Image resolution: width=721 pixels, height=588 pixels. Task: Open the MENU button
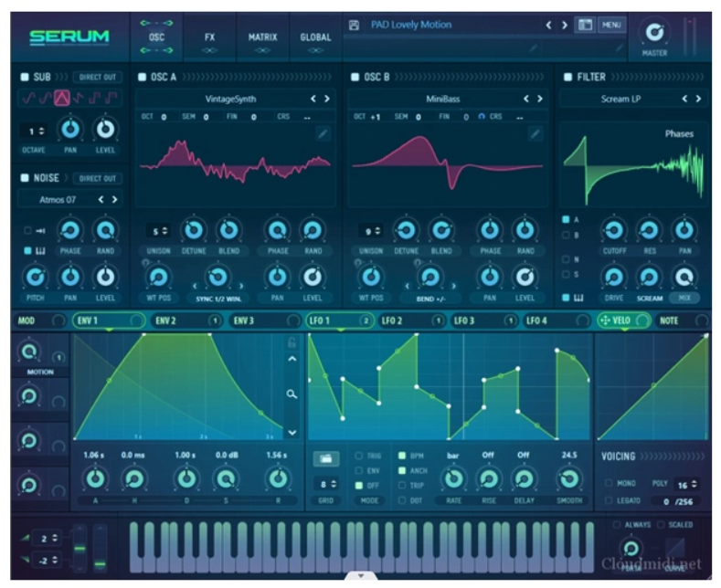point(611,25)
